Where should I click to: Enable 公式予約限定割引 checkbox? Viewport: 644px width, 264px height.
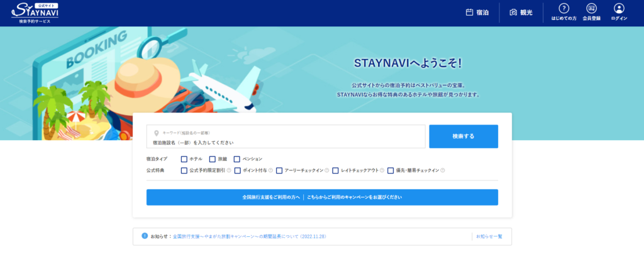point(184,170)
